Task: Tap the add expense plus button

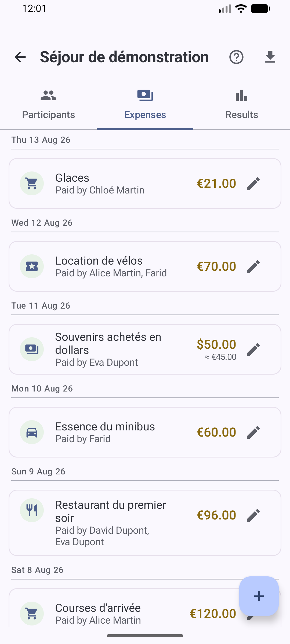Action: click(x=259, y=596)
